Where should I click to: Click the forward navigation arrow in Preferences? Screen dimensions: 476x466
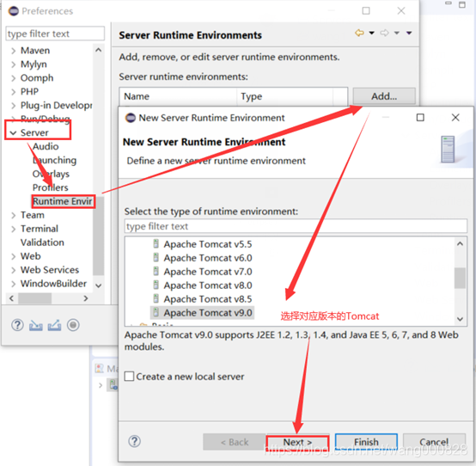(x=384, y=33)
